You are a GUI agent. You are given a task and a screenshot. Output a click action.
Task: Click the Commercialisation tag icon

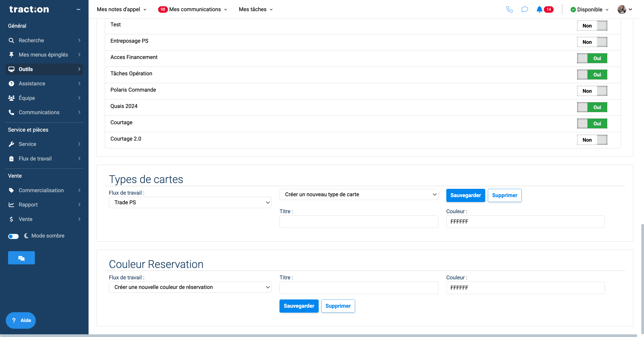[11, 190]
